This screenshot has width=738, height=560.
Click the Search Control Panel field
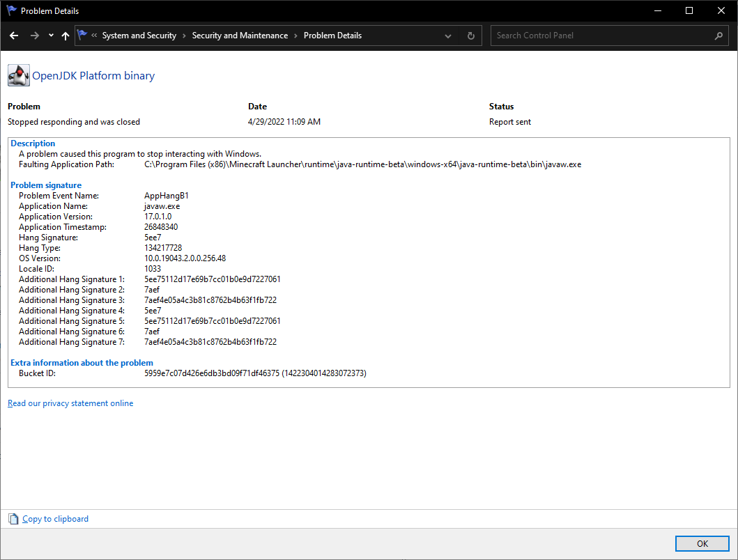coord(599,36)
